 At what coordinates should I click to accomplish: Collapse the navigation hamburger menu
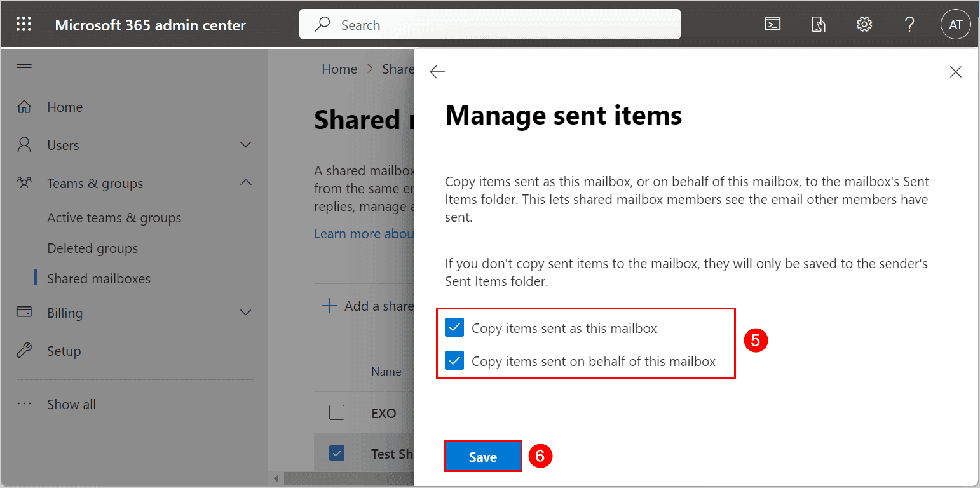pos(24,68)
